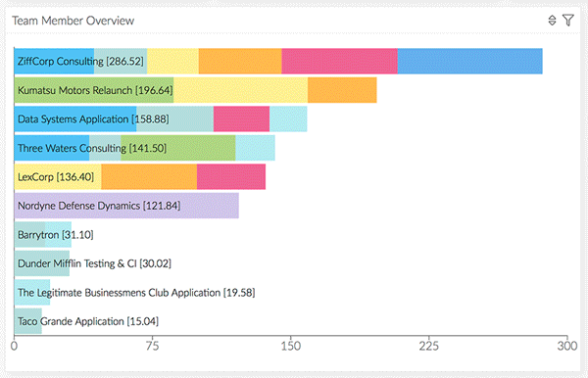
Task: Click the pink segment of Data Systems bar
Action: [241, 118]
